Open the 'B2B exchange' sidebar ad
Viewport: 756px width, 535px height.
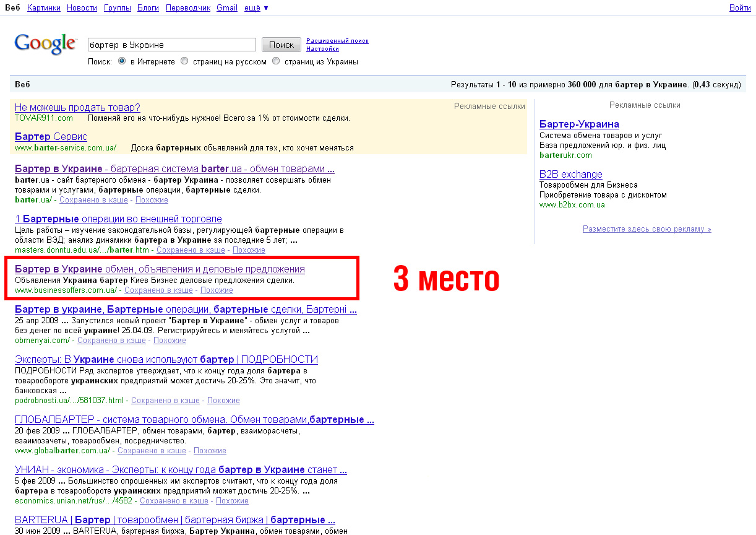(x=570, y=174)
